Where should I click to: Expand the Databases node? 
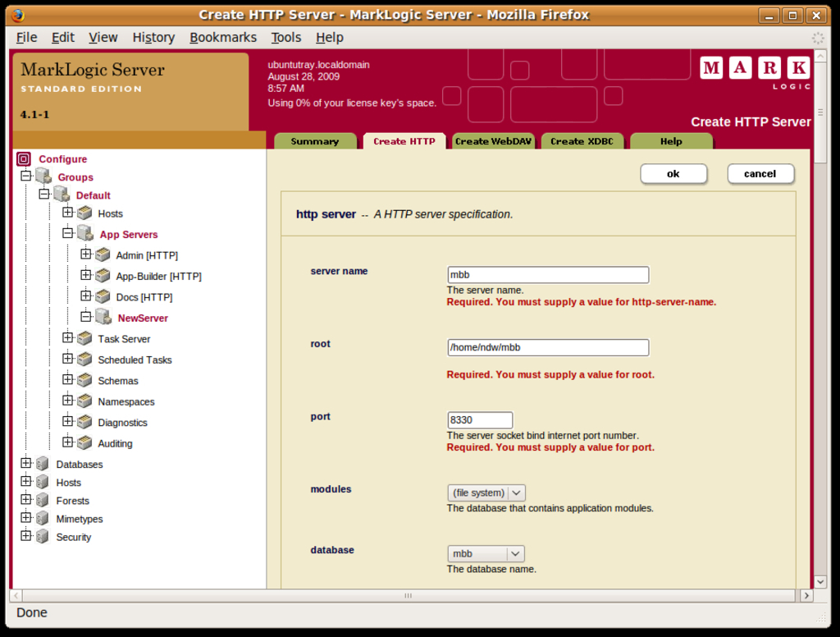25,462
